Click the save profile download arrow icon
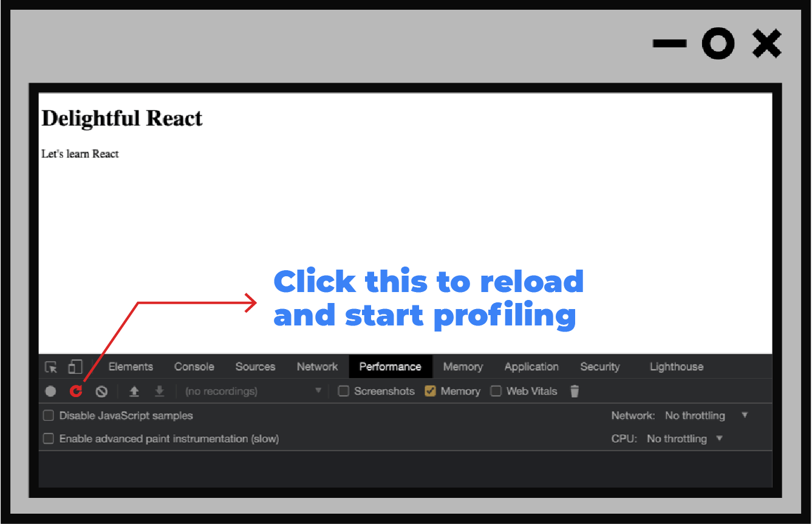This screenshot has height=524, width=812. click(159, 392)
